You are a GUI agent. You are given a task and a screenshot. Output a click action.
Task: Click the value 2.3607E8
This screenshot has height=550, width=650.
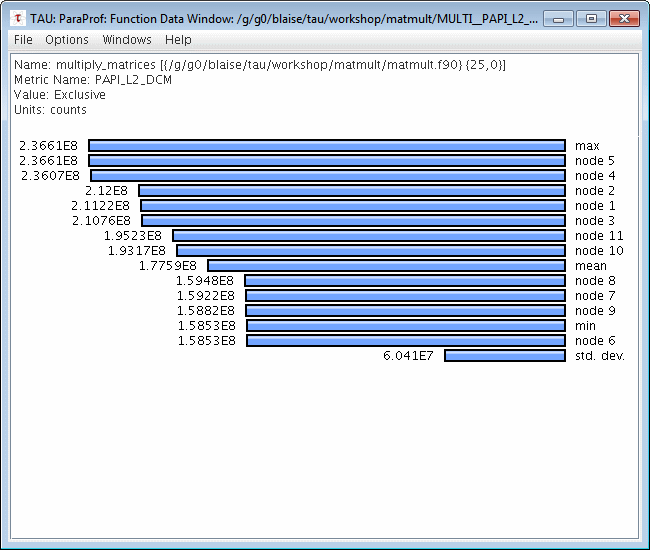click(x=50, y=176)
